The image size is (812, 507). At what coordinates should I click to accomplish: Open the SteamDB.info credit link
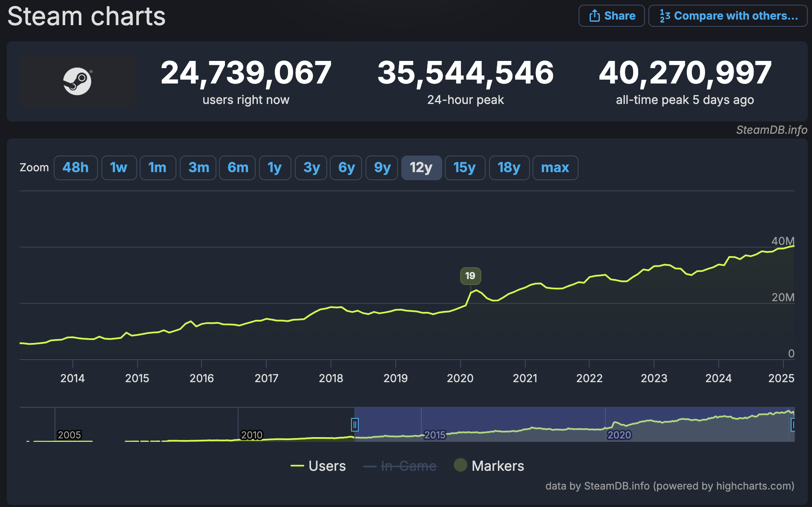click(771, 130)
